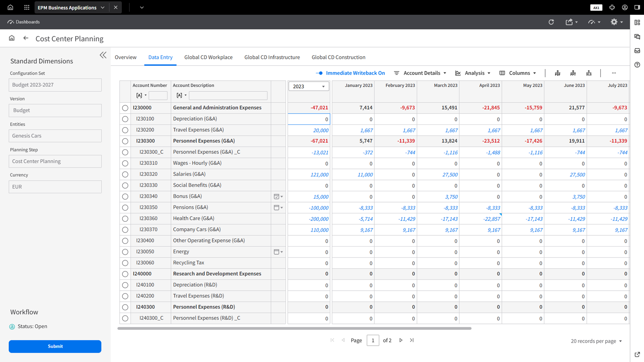
Task: Click the horizontal scrollbar under the table
Action: click(294, 328)
